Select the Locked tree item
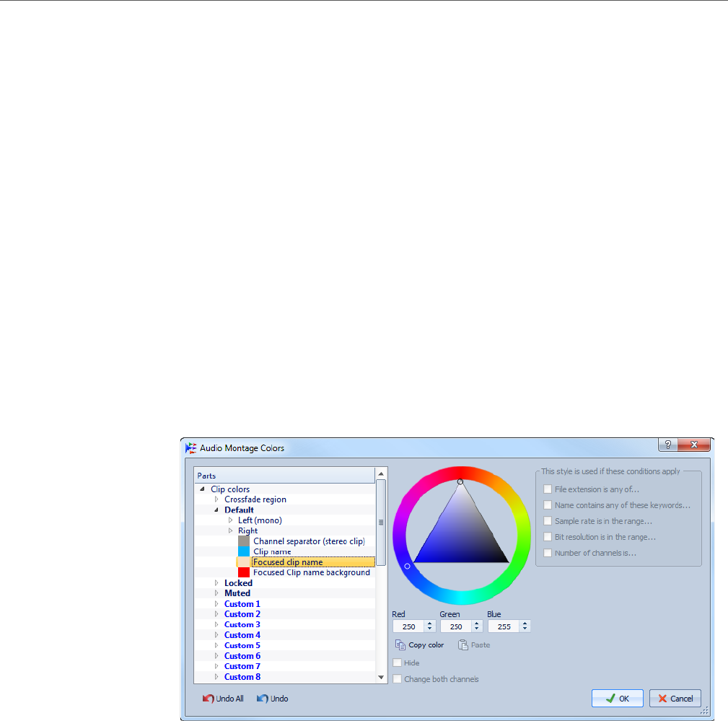 pos(238,583)
